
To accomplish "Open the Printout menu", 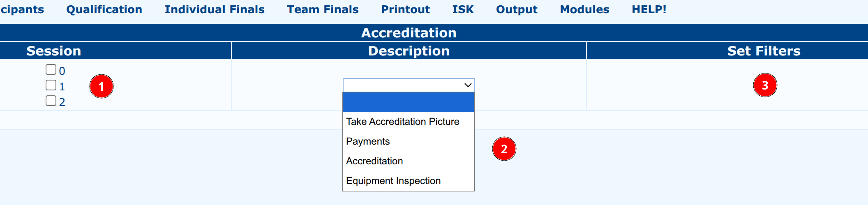I will pyautogui.click(x=405, y=9).
